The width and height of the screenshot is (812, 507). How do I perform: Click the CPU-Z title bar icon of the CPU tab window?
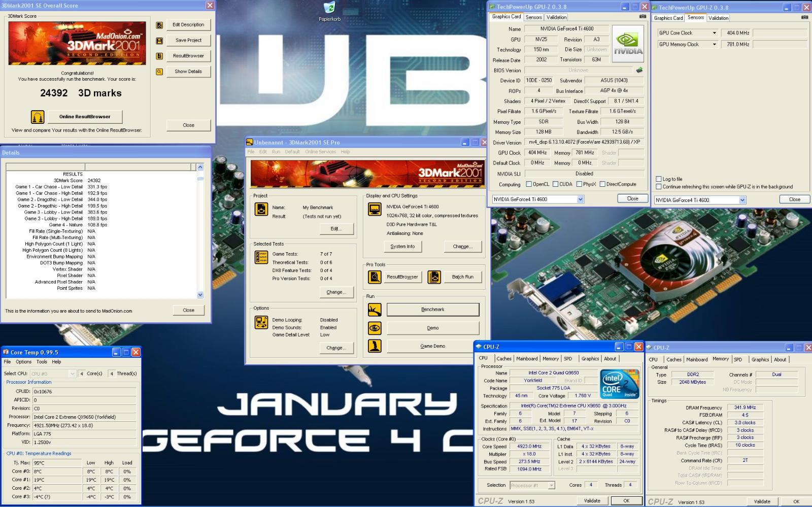479,347
